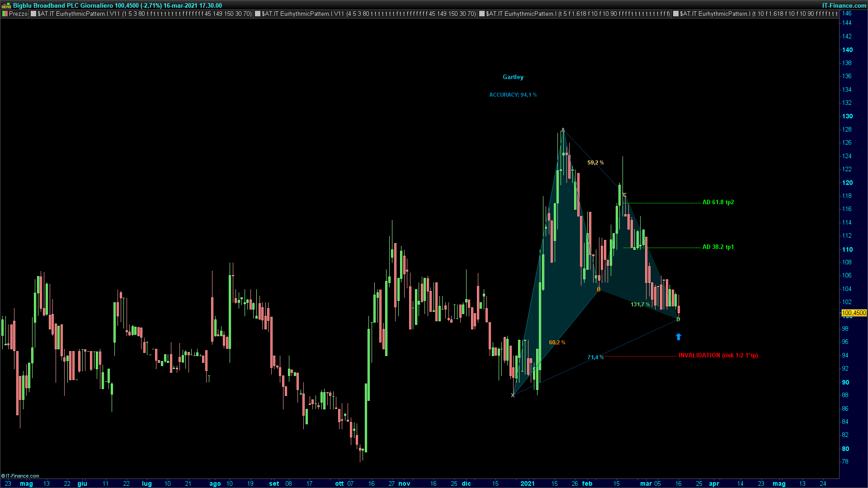Click white square of EurhythmicPattern.I (t 10 f
This screenshot has height=488, width=868.
(x=676, y=14)
